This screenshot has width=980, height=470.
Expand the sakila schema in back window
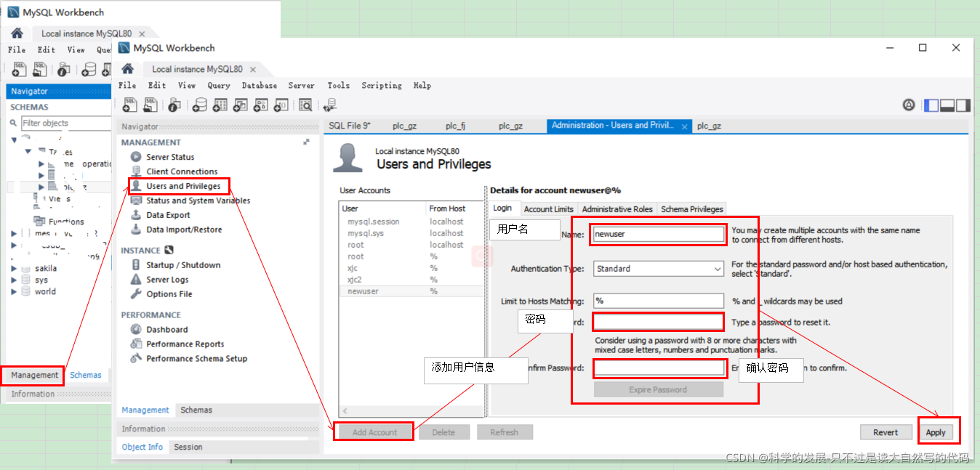pos(15,269)
